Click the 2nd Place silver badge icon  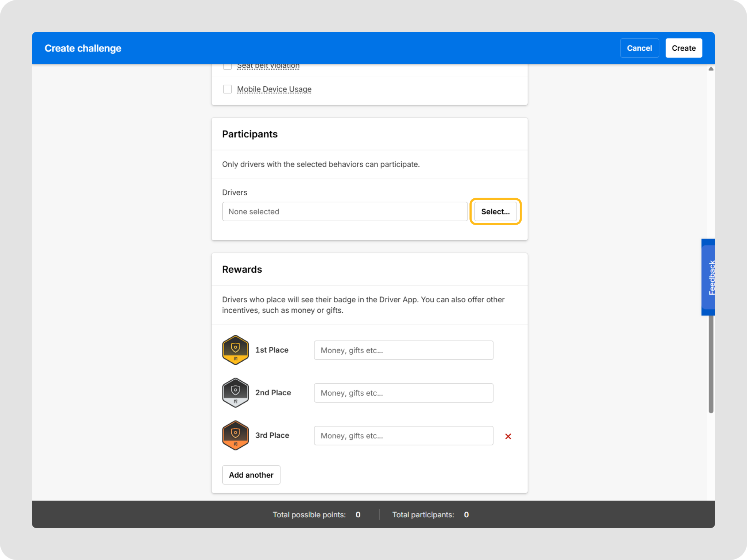(x=236, y=393)
